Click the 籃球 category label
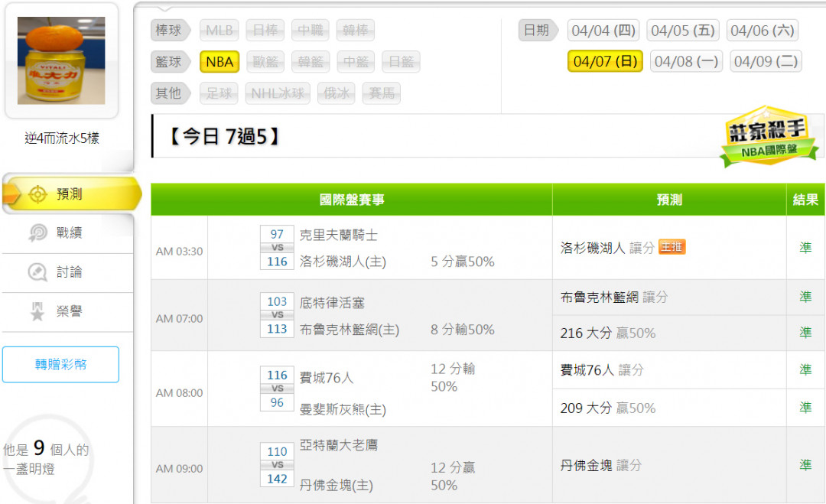 tap(169, 62)
